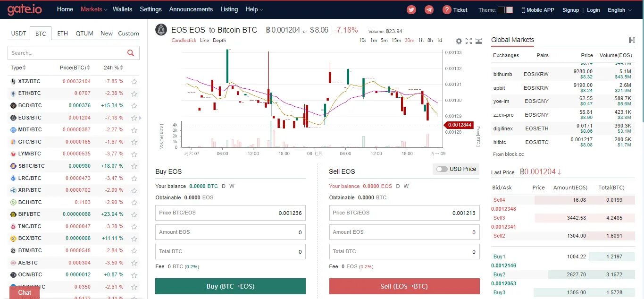Favorite ETH/BTC with its star
Image resolution: width=644 pixels, height=299 pixels.
tap(134, 94)
